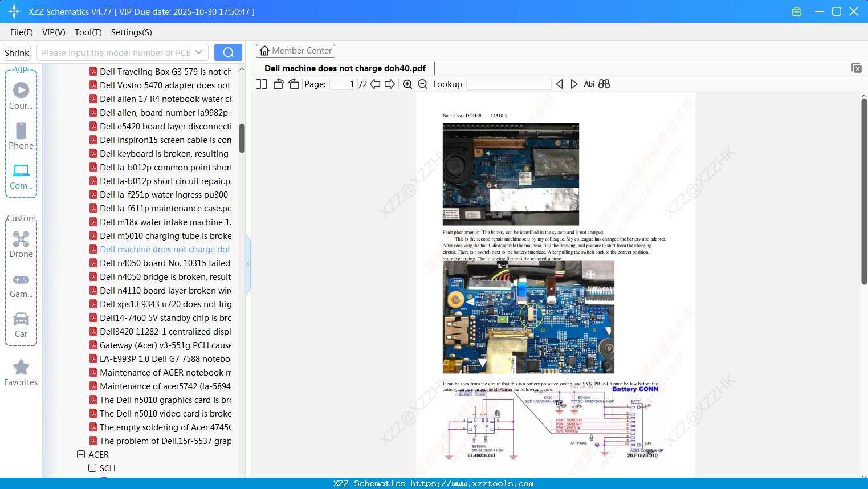The height and width of the screenshot is (489, 868).
Task: Click the blue search button
Action: 228,52
